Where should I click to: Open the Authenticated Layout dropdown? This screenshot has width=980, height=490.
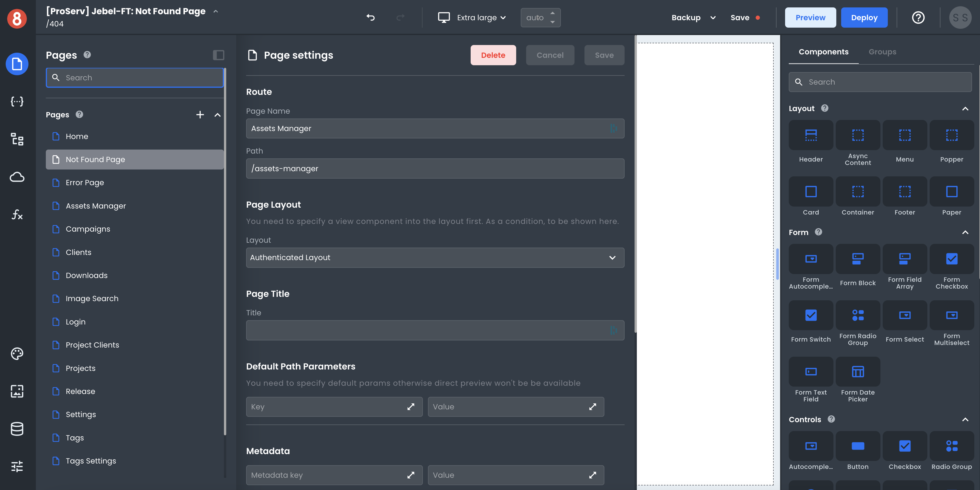pos(435,257)
